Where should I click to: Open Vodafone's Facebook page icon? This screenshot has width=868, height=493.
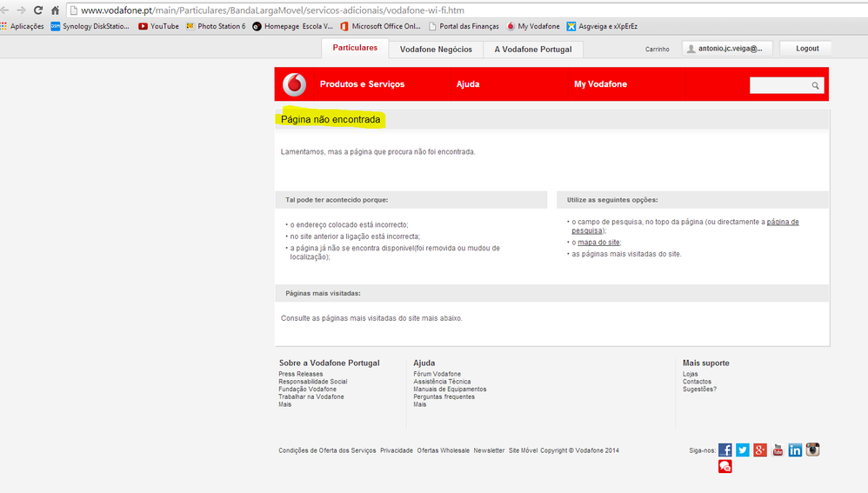pyautogui.click(x=725, y=450)
